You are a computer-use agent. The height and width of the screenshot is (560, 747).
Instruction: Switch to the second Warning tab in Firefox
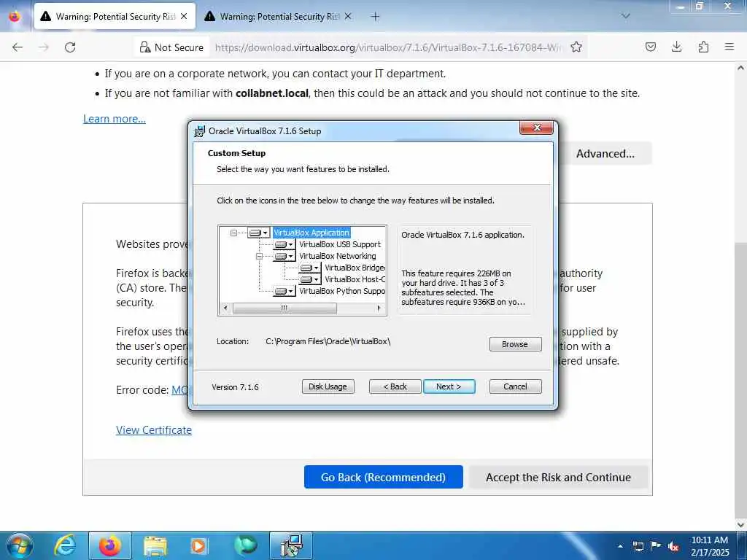(279, 17)
